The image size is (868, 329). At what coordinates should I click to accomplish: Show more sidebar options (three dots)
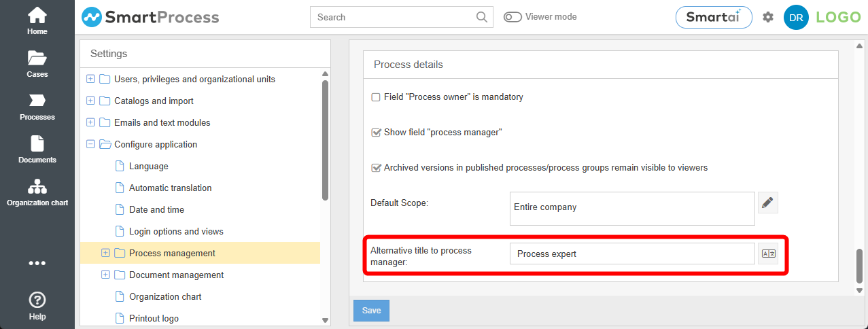pos(37,263)
